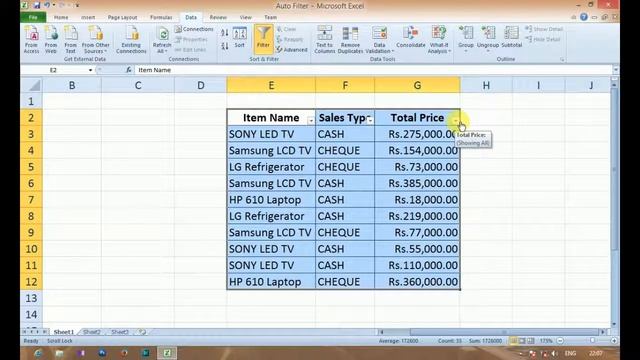Expand the Group dropdown

click(x=466, y=51)
